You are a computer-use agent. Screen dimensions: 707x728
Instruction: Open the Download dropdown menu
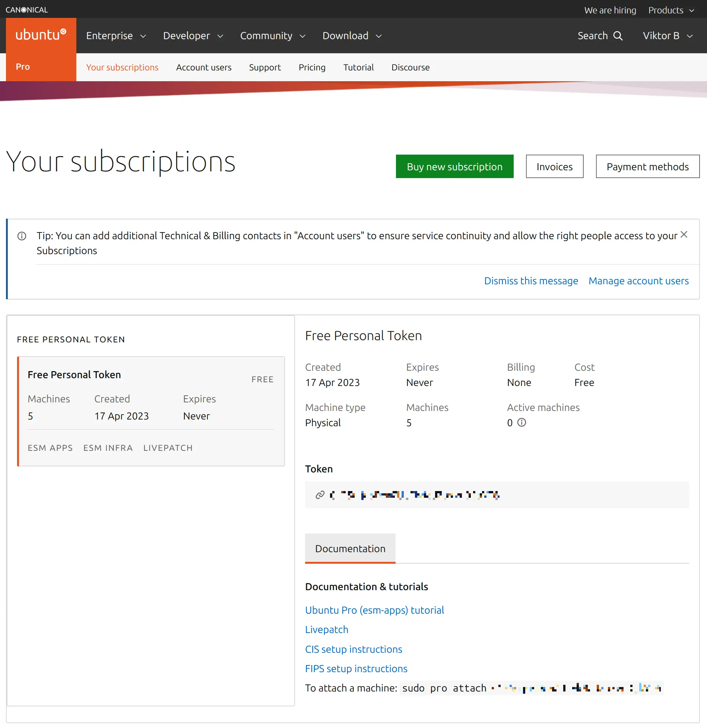[x=352, y=36]
